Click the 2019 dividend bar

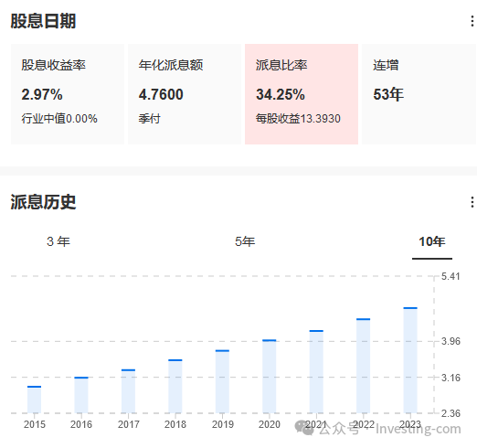(x=222, y=381)
